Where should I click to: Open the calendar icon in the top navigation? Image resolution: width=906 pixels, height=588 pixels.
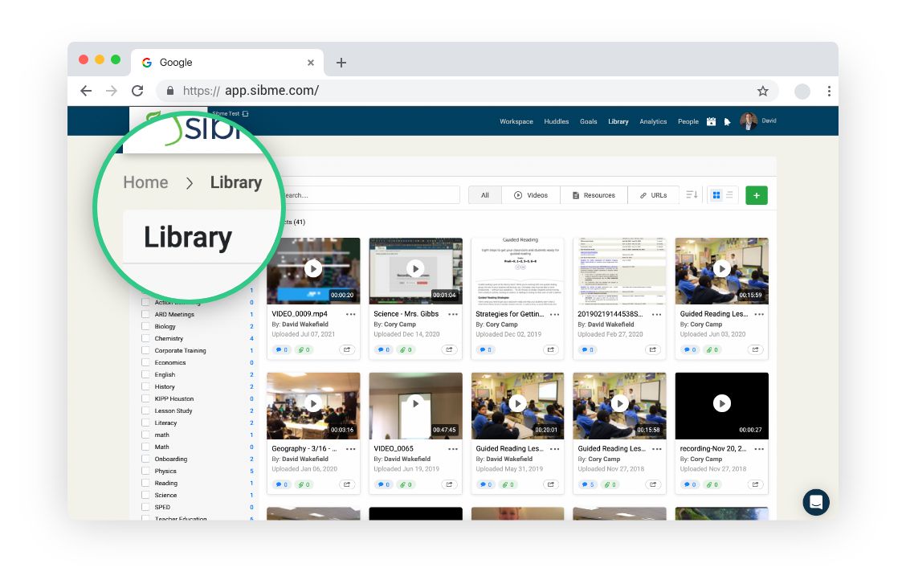[x=712, y=121]
